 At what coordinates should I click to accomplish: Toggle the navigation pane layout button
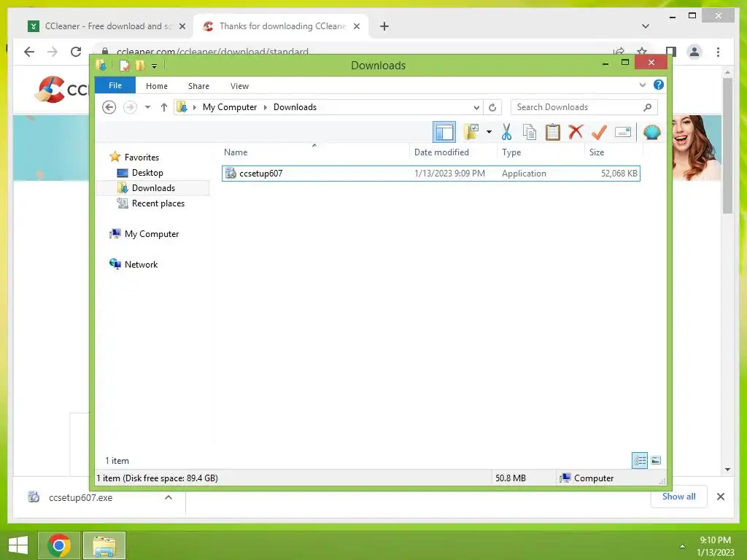(444, 132)
